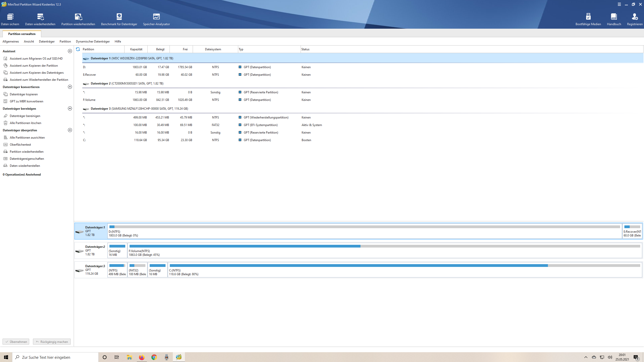Open the Dynamischer Datenträger menu
Image resolution: width=644 pixels, height=362 pixels.
(93, 41)
